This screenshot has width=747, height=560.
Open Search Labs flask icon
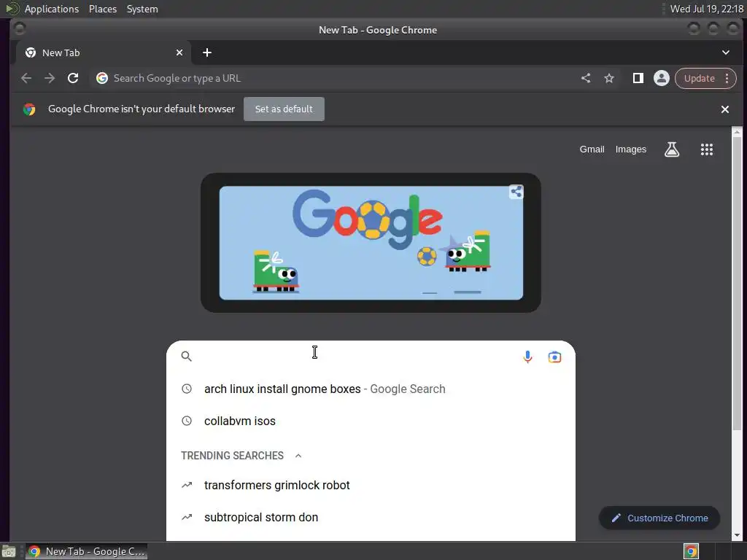coord(672,149)
